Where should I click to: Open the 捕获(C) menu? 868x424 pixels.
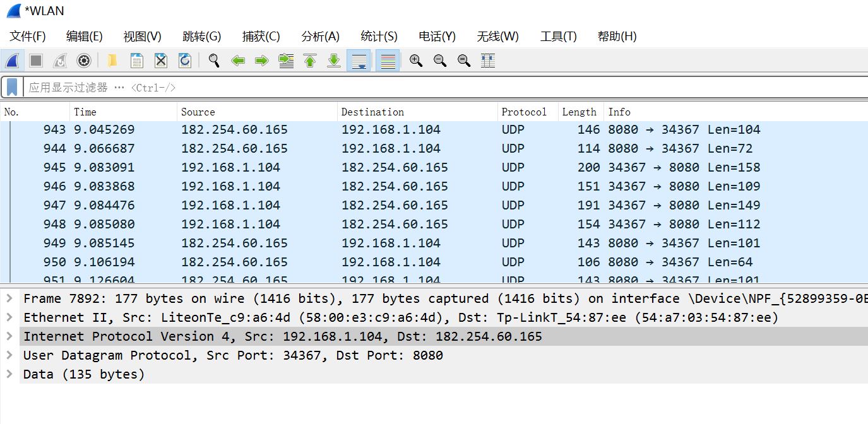pyautogui.click(x=261, y=37)
